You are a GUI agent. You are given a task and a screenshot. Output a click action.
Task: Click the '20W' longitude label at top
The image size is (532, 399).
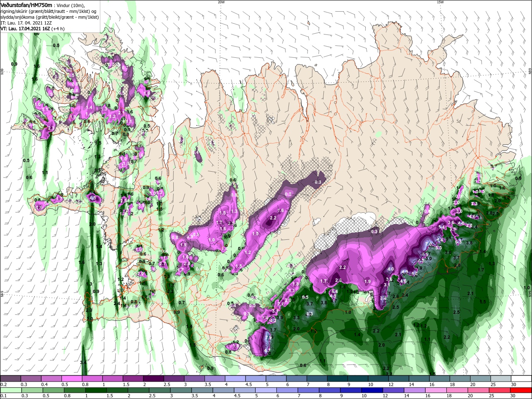point(221,2)
